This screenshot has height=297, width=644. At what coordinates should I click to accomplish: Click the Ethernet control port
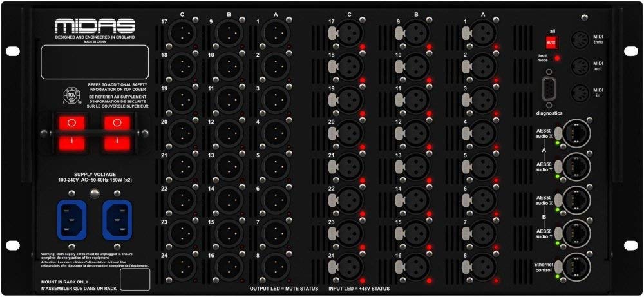[x=576, y=265]
